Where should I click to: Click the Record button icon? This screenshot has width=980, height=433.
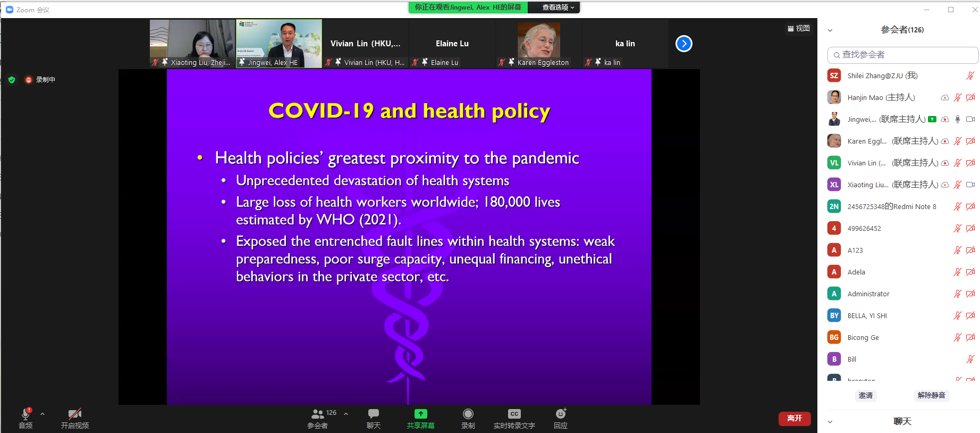tap(468, 413)
